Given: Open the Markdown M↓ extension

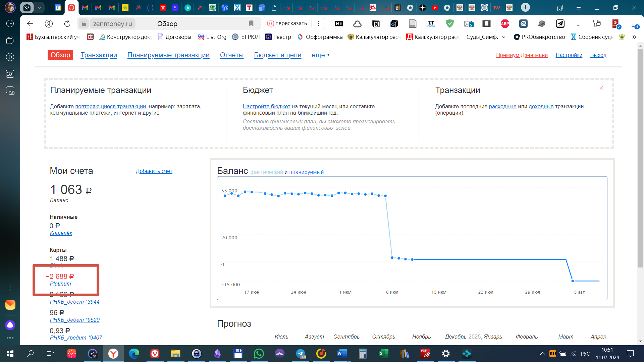Looking at the screenshot, I should pyautogui.click(x=339, y=23).
